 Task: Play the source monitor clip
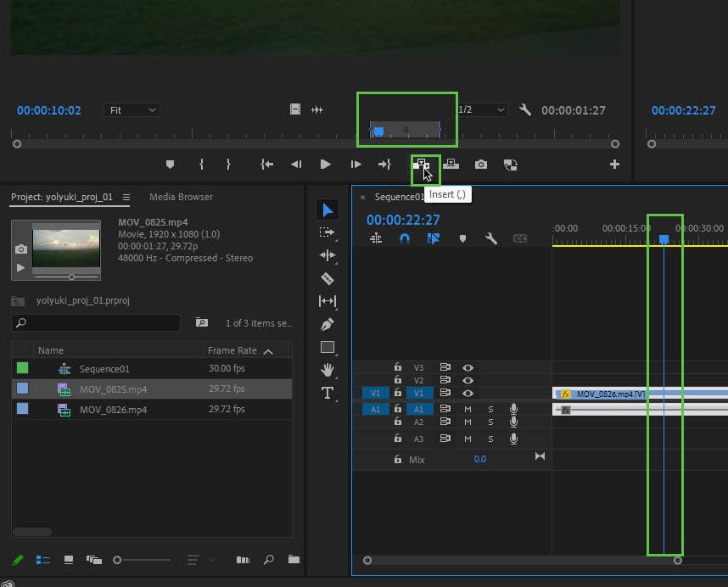tap(326, 165)
